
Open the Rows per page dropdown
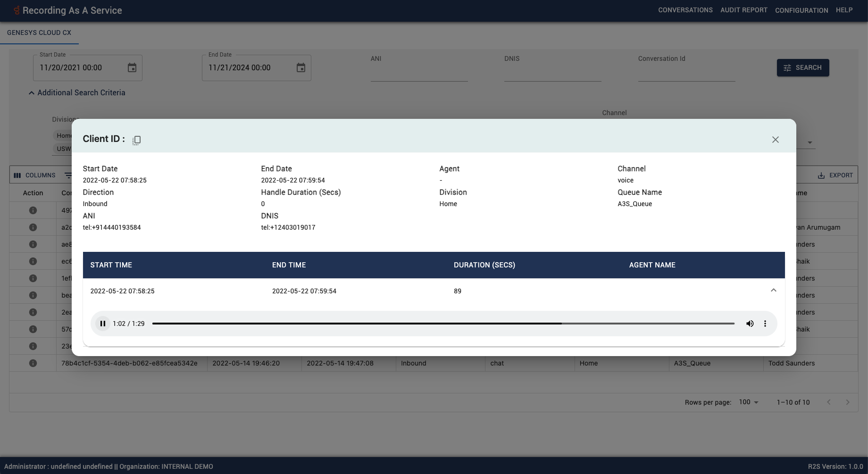point(748,402)
